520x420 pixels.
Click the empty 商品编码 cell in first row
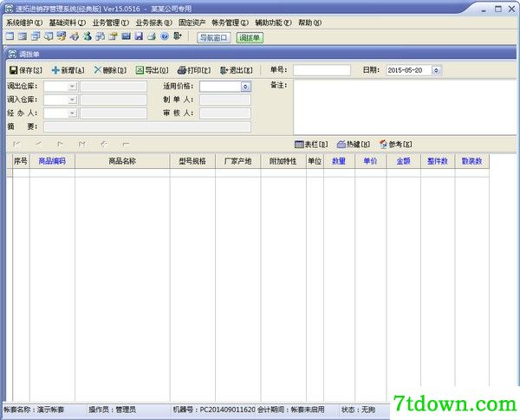52,172
